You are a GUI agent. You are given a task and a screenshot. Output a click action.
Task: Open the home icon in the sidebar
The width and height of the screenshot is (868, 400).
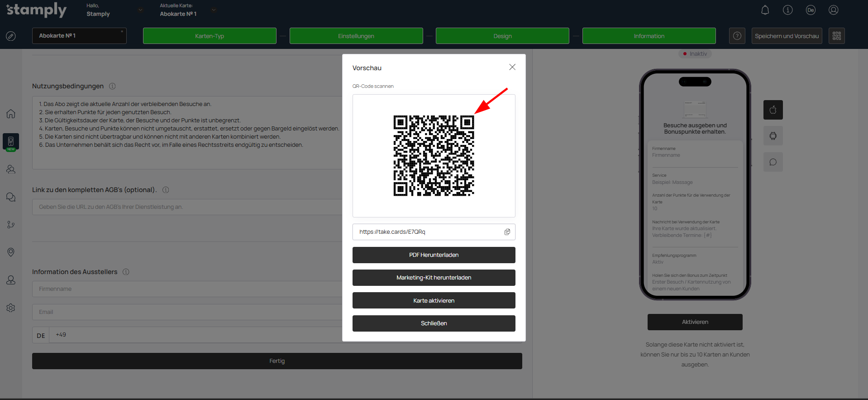(x=11, y=114)
